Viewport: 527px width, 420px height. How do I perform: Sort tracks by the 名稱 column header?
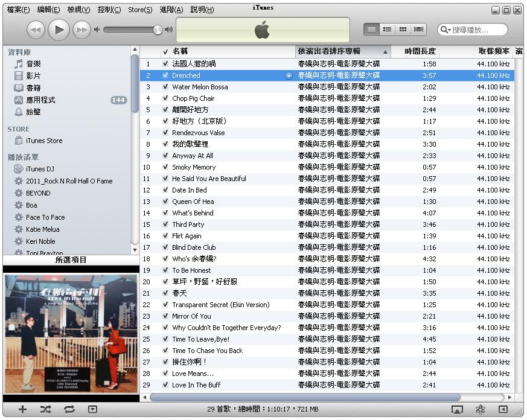(x=232, y=51)
